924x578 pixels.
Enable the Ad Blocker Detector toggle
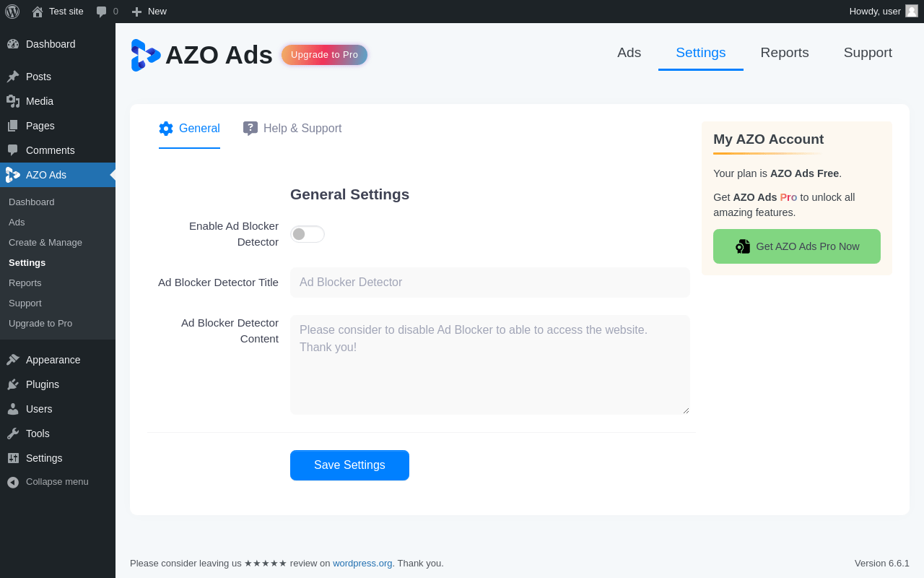coord(308,234)
